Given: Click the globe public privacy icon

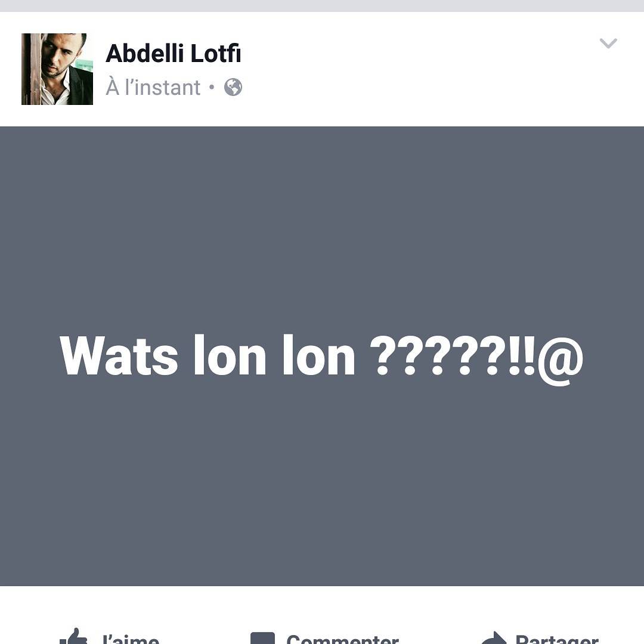Looking at the screenshot, I should [233, 87].
